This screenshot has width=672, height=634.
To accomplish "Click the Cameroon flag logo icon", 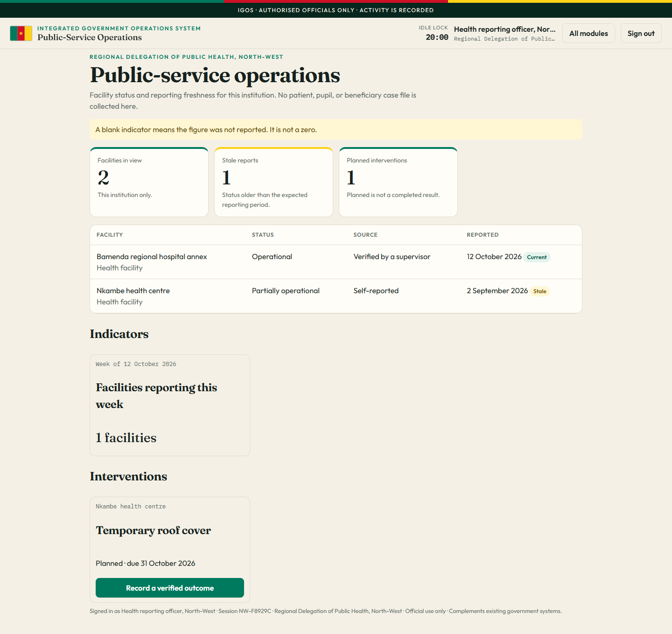I will click(x=21, y=33).
